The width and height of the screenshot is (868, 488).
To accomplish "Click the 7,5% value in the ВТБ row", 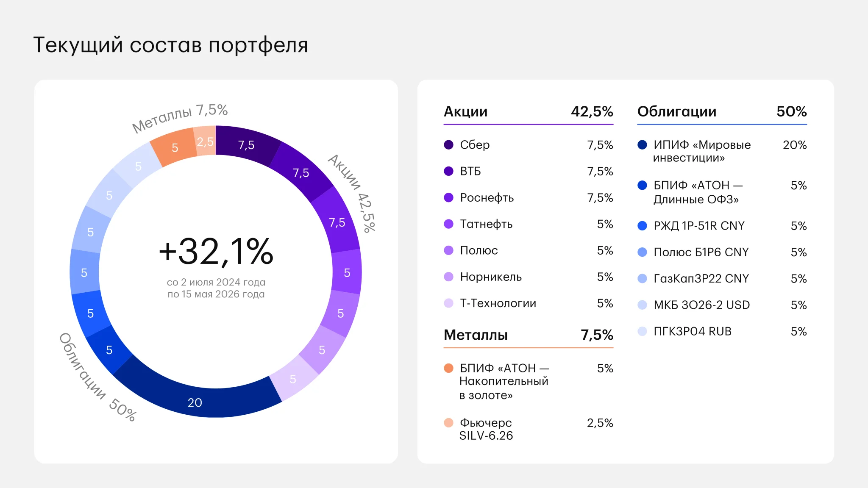I will tap(600, 171).
